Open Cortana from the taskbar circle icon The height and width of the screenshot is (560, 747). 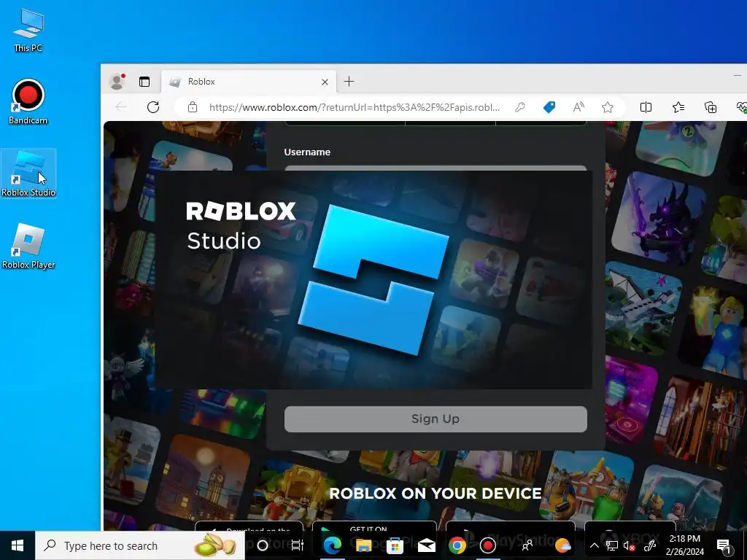pyautogui.click(x=263, y=545)
